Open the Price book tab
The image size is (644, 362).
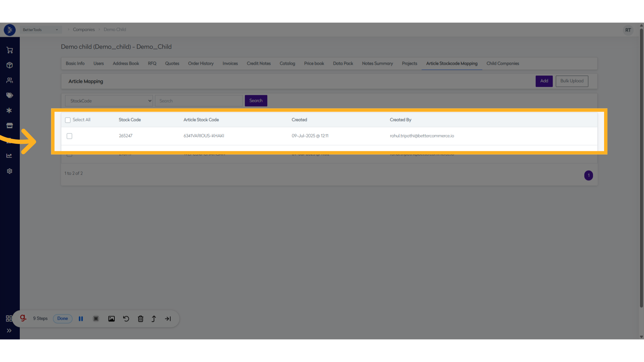tap(314, 64)
